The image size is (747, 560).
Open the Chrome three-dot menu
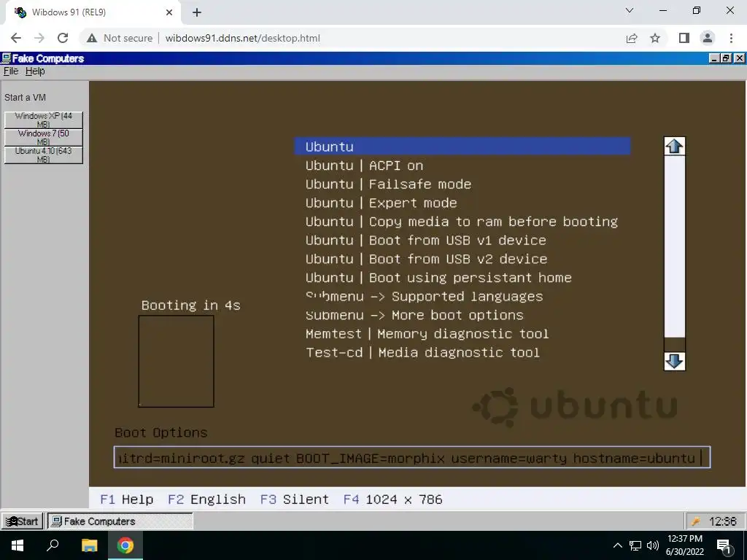pos(731,38)
